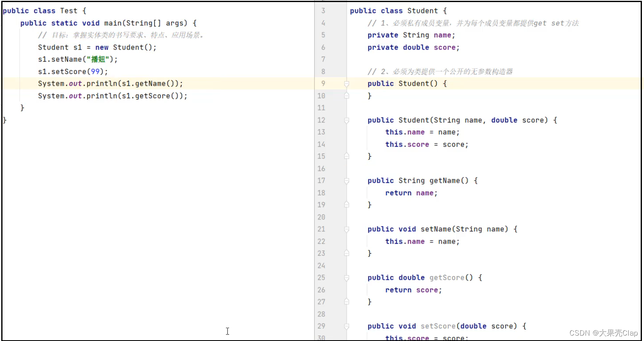The image size is (644, 341).
Task: Click gutter line number 12
Action: [321, 120]
